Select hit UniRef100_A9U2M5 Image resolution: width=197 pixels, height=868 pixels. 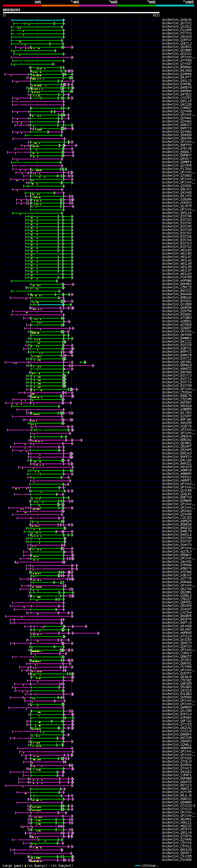(177, 423)
